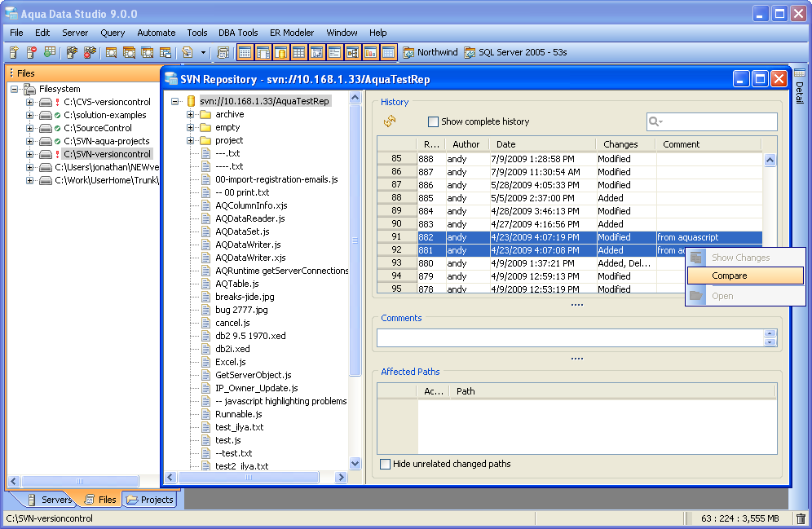
Task: Click the search magnifier icon in history filter
Action: point(655,122)
